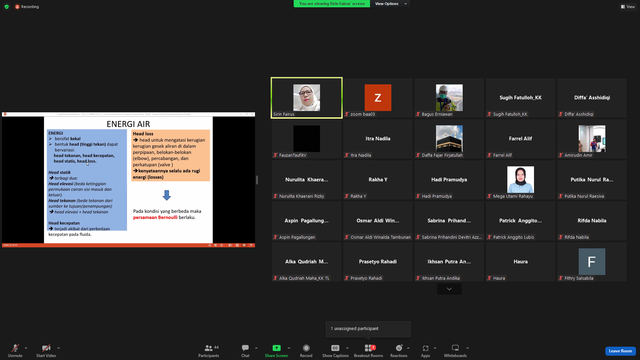640x360 pixels.
Task: Open the View Options dropdown
Action: coord(391,4)
